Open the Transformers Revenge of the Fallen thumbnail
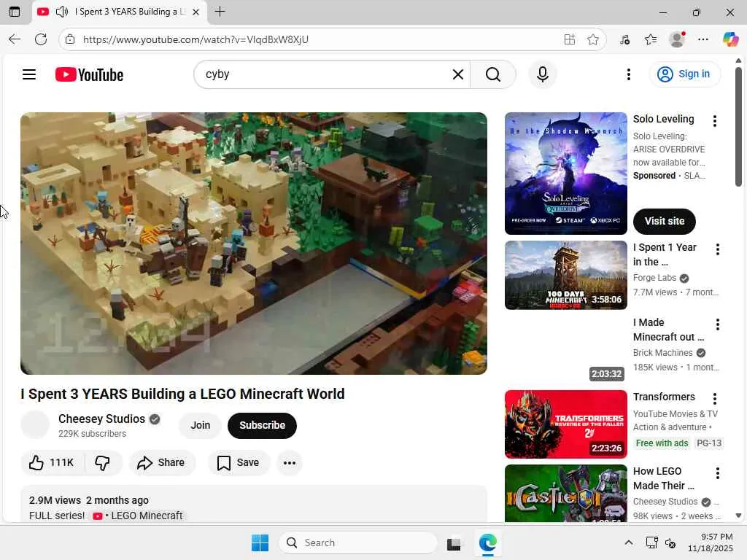The width and height of the screenshot is (747, 560). click(566, 424)
